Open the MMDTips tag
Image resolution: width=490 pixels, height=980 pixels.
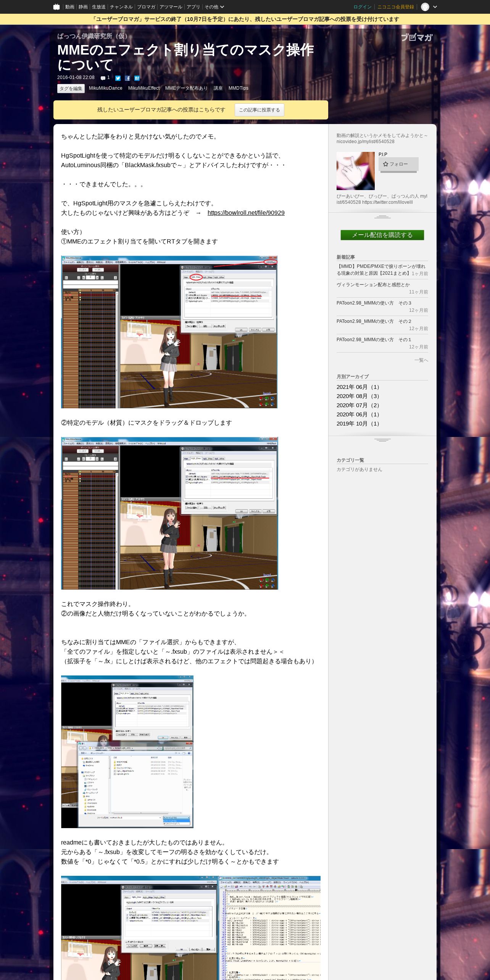[239, 88]
